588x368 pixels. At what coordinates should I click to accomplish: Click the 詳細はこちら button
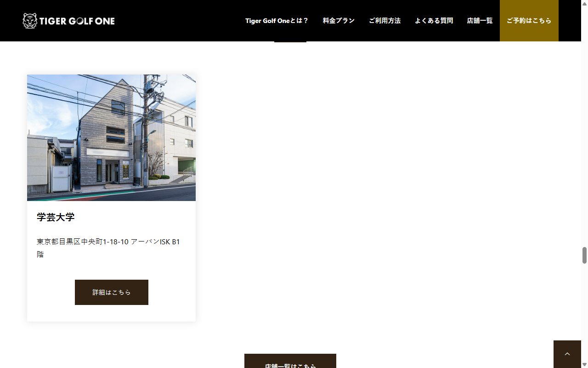tap(112, 292)
